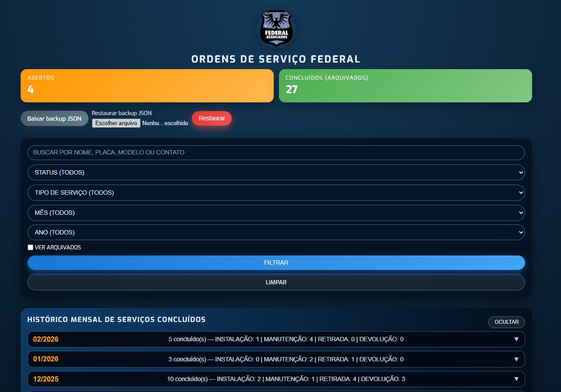
Task: Click the Federal Associados logo
Action: [276, 28]
